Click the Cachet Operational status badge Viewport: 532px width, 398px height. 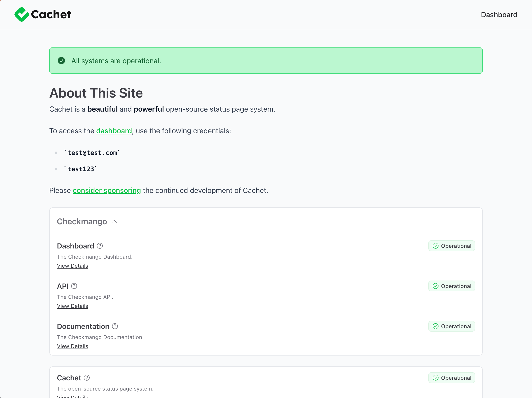451,377
